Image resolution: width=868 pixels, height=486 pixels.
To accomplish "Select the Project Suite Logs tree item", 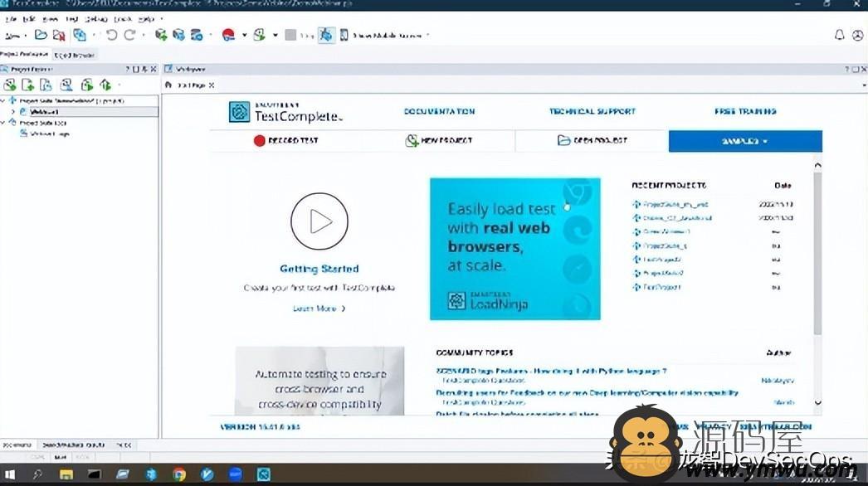I will tap(42, 123).
